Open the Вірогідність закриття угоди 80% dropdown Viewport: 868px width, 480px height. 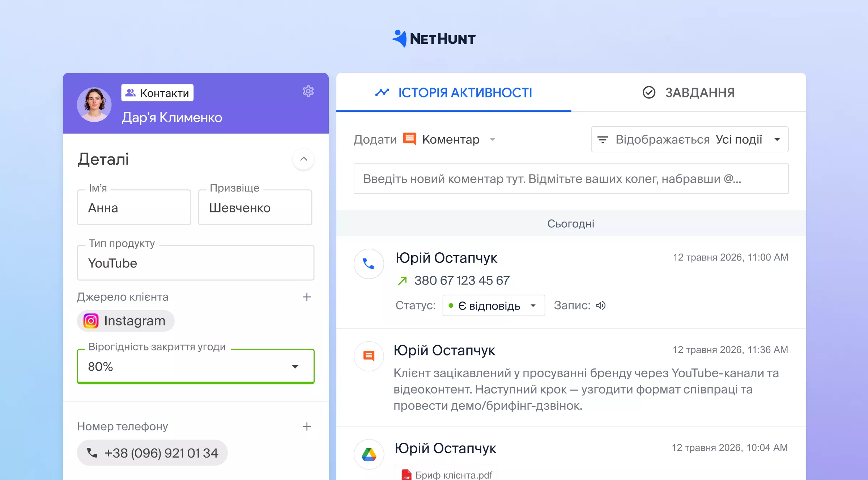coord(196,366)
